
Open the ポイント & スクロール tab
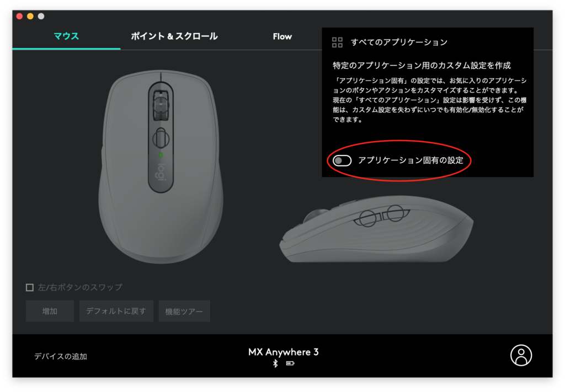(174, 36)
